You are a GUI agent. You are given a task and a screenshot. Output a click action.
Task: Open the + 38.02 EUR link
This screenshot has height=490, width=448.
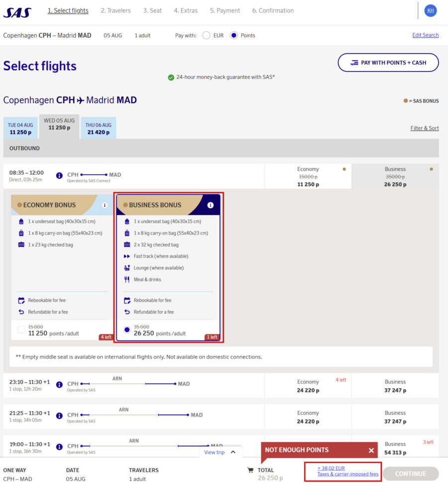331,468
